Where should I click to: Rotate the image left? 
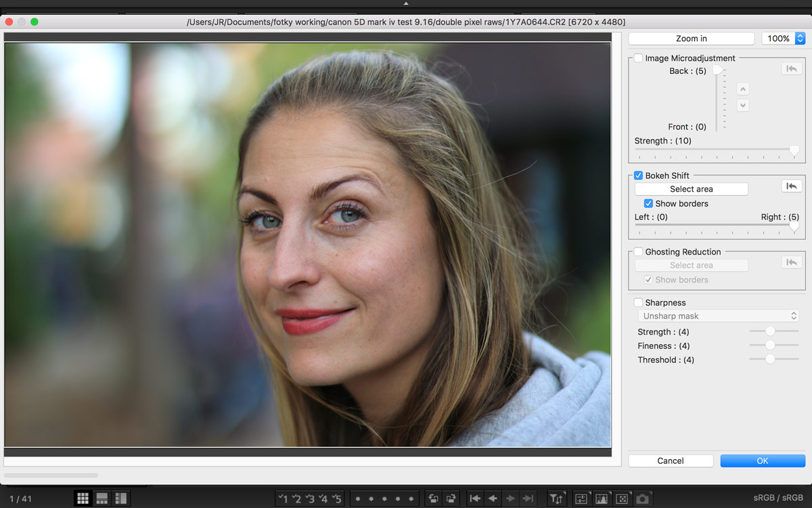(x=433, y=499)
